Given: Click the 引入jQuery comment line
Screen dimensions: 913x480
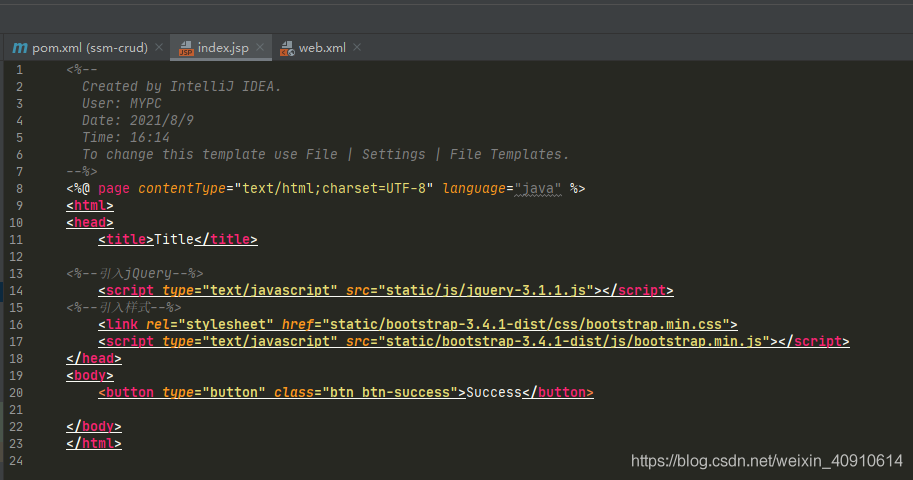Looking at the screenshot, I should tap(135, 274).
